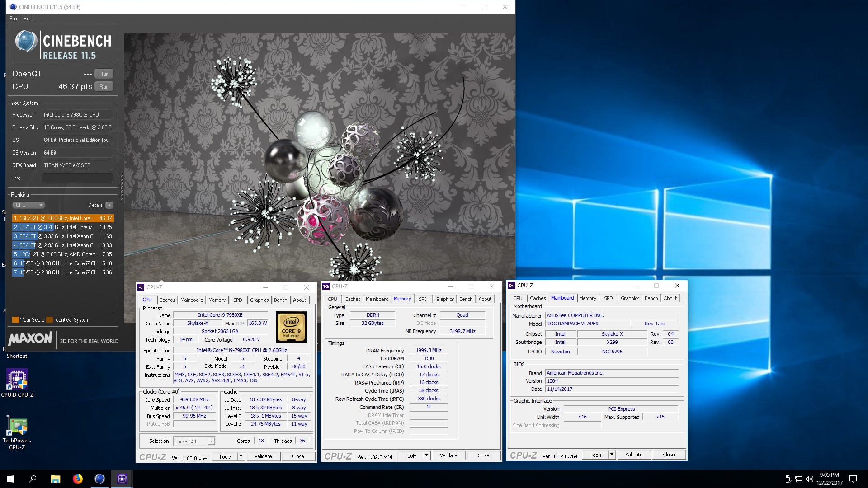Click the orange Your Score legend swatch
This screenshot has width=868, height=488.
pyautogui.click(x=15, y=320)
